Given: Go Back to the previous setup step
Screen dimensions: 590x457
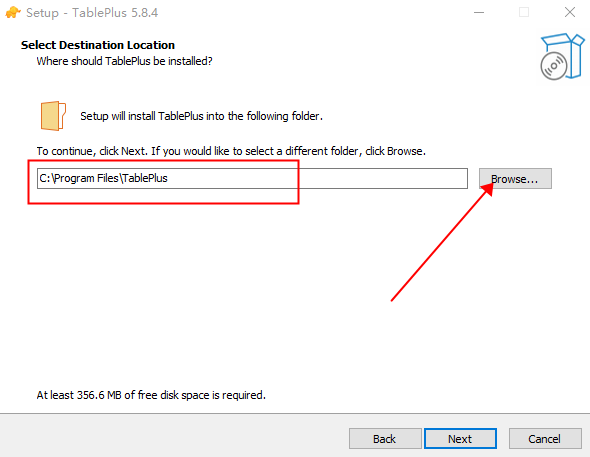Looking at the screenshot, I should pos(385,439).
